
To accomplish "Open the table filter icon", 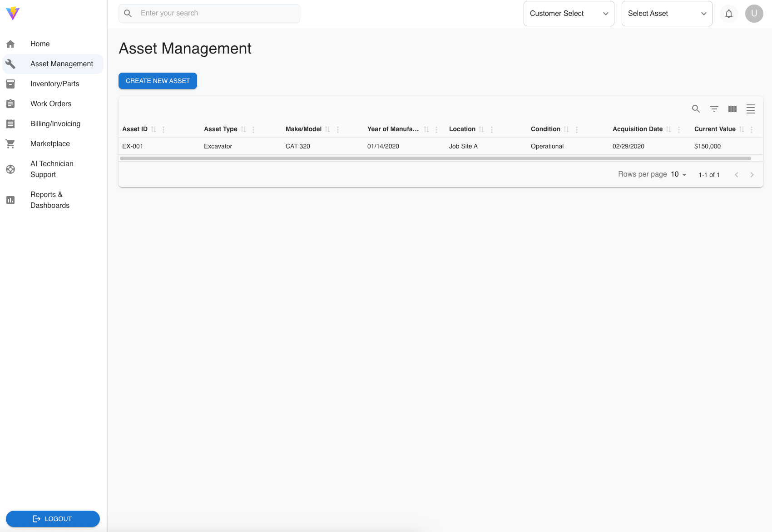I will click(714, 109).
